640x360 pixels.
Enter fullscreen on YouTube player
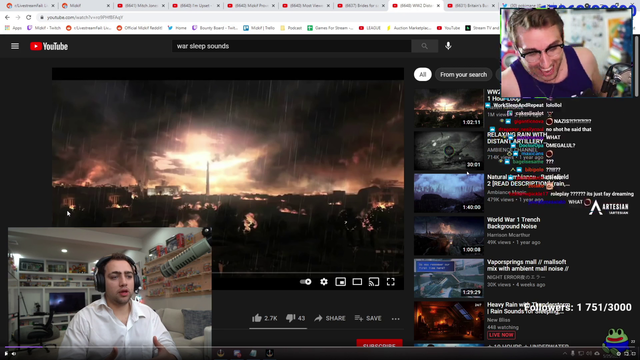click(x=391, y=282)
